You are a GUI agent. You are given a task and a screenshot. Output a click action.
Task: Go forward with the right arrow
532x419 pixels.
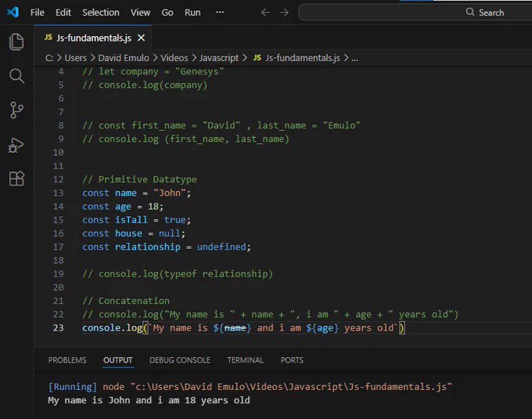(284, 13)
